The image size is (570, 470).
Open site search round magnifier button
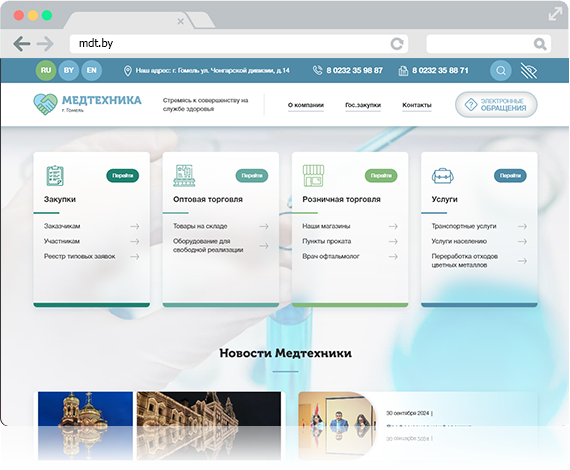[x=501, y=71]
